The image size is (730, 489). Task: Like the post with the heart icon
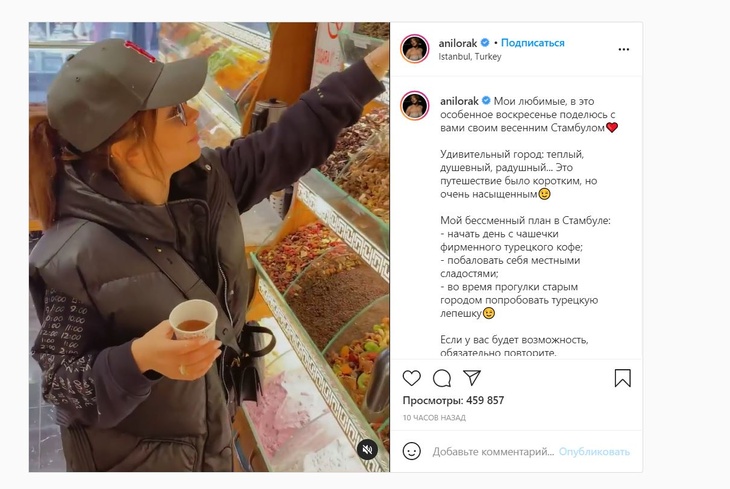point(412,378)
